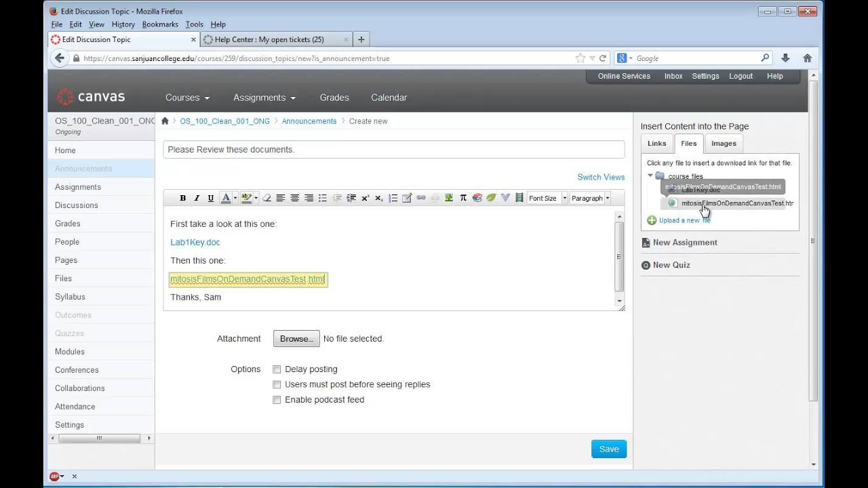This screenshot has width=868, height=488.
Task: Open the Font Size dropdown
Action: [x=548, y=198]
